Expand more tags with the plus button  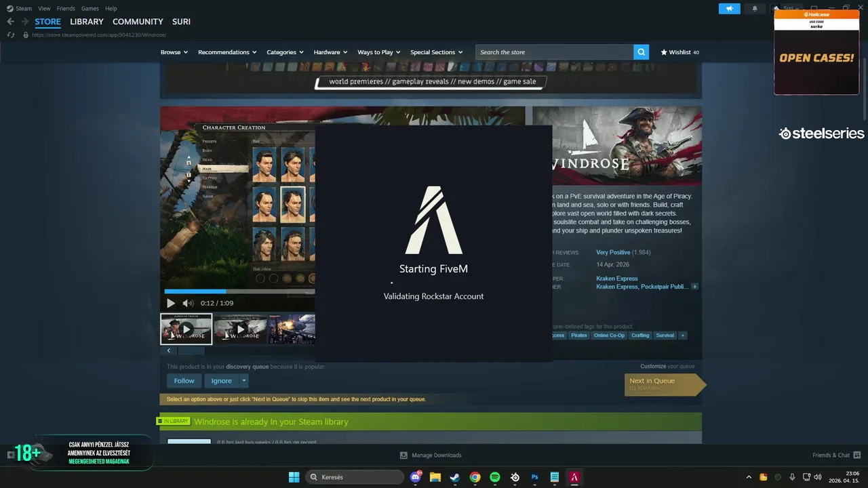(683, 335)
